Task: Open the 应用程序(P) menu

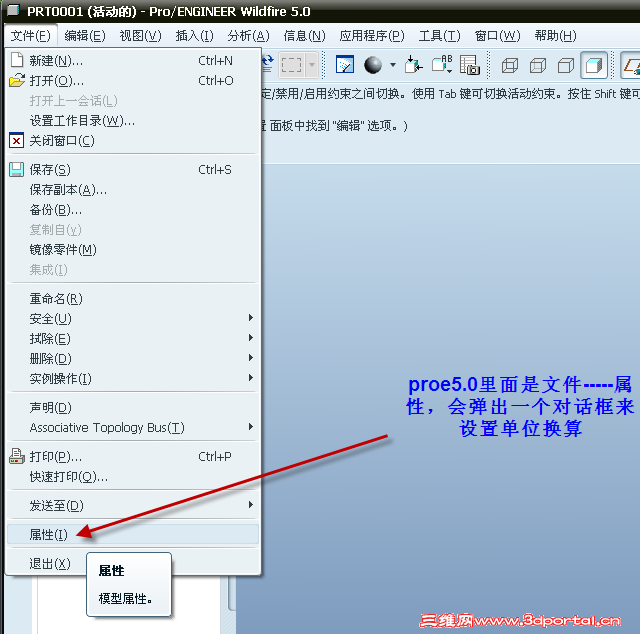Action: tap(372, 36)
